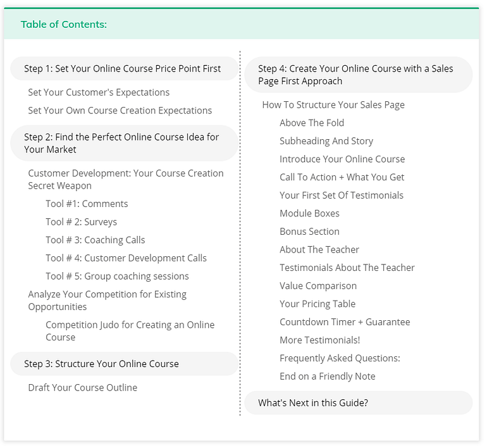Navigate to Call To Action + What You Get

342,177
